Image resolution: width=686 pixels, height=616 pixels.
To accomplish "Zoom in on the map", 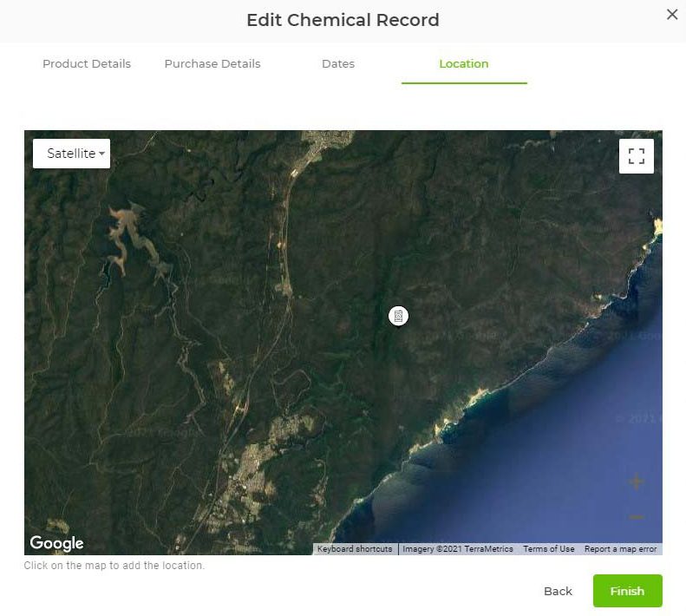I will coord(636,482).
